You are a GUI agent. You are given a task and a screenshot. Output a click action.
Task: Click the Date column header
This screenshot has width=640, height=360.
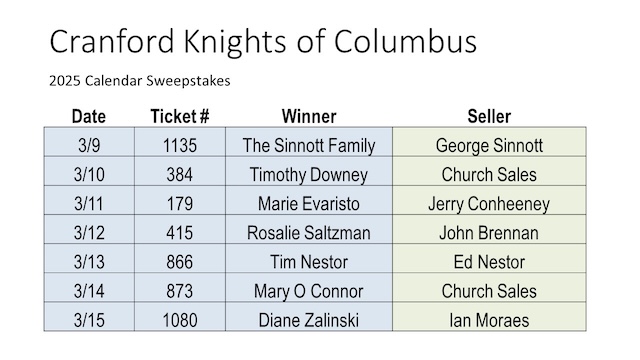click(x=89, y=117)
